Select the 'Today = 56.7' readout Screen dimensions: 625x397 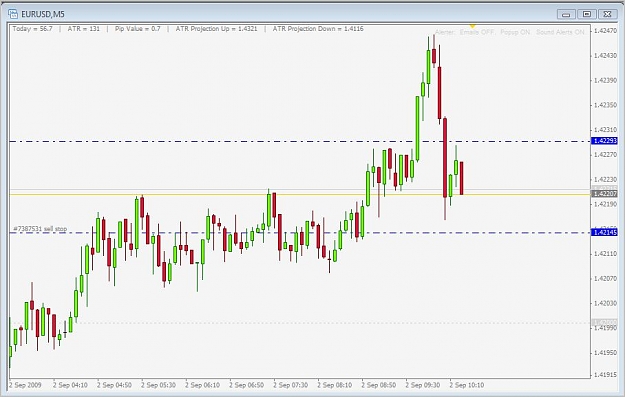tap(32, 29)
